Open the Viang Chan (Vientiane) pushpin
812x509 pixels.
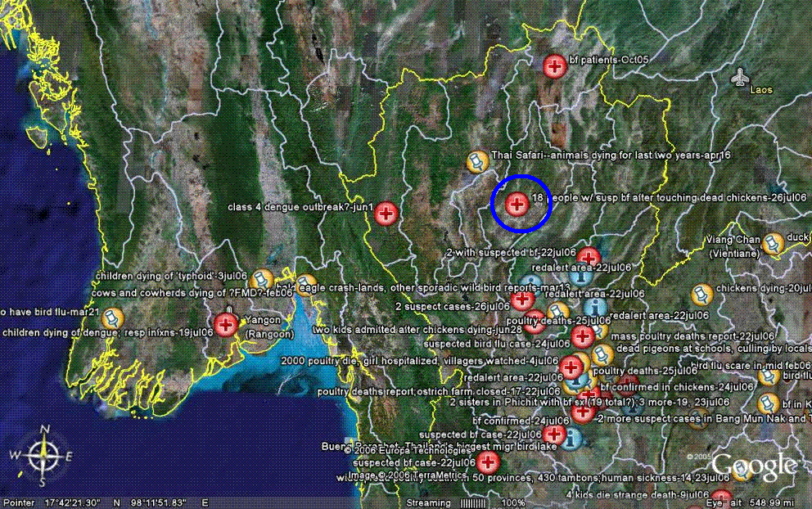[771, 243]
